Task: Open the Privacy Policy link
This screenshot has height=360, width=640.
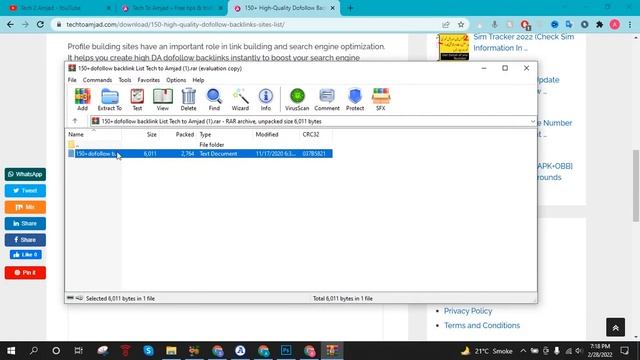Action: pos(468,311)
